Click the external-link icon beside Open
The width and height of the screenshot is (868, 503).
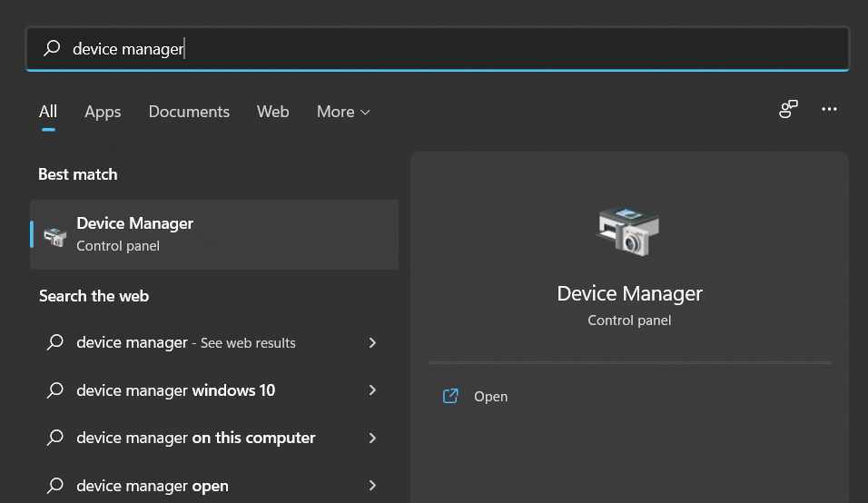[450, 397]
